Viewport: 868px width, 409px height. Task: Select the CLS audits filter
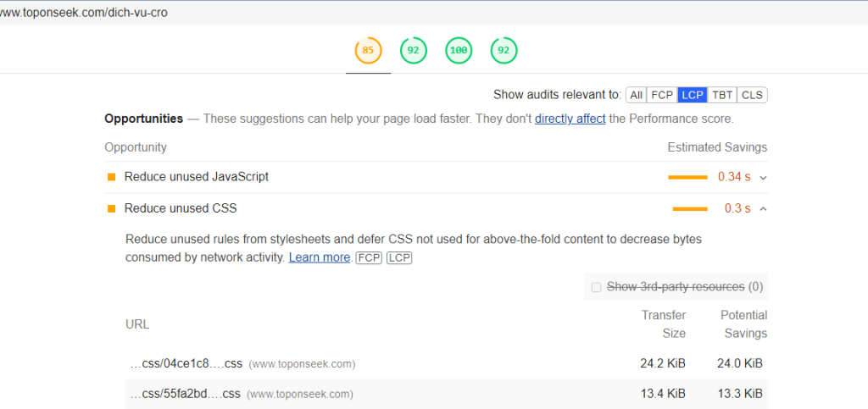[752, 95]
